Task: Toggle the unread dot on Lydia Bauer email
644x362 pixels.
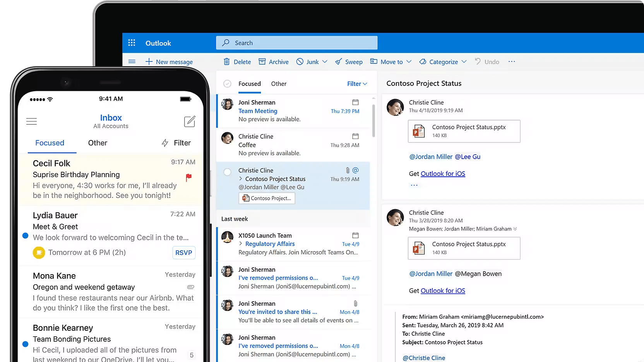Action: click(x=26, y=236)
